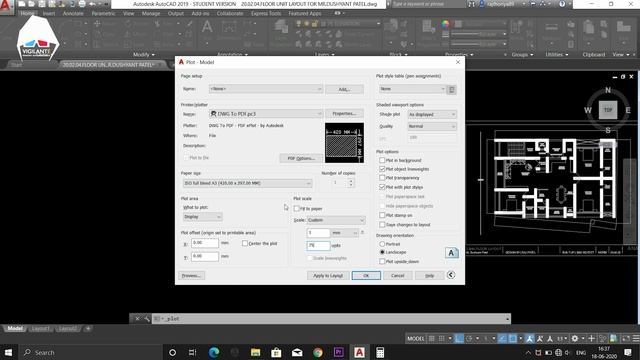Switch to the Start file tab

tap(17, 65)
